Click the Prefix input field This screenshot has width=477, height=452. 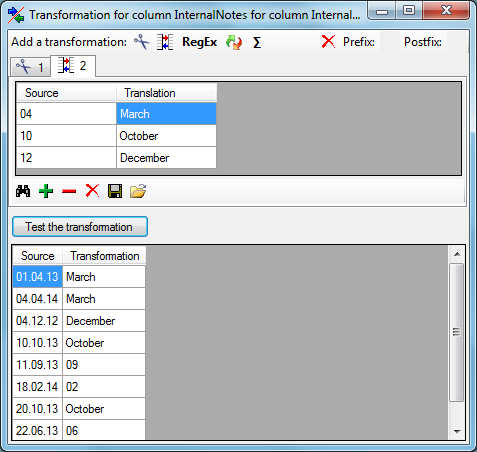(390, 42)
